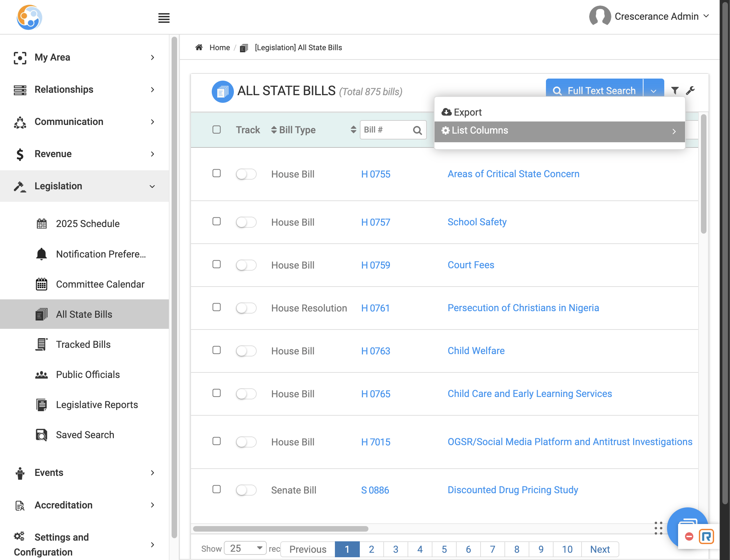The image size is (730, 560).
Task: Expand the Relationships menu
Action: pyautogui.click(x=84, y=89)
